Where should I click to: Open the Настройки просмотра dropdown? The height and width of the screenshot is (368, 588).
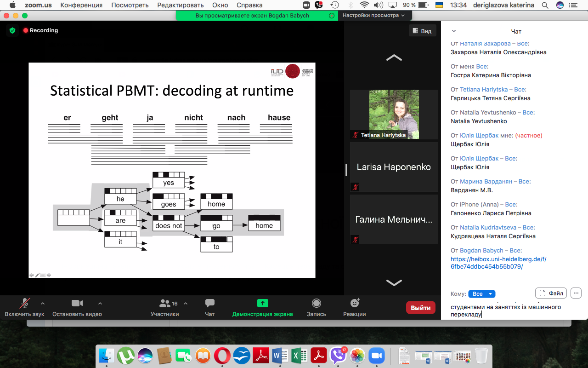tap(374, 15)
